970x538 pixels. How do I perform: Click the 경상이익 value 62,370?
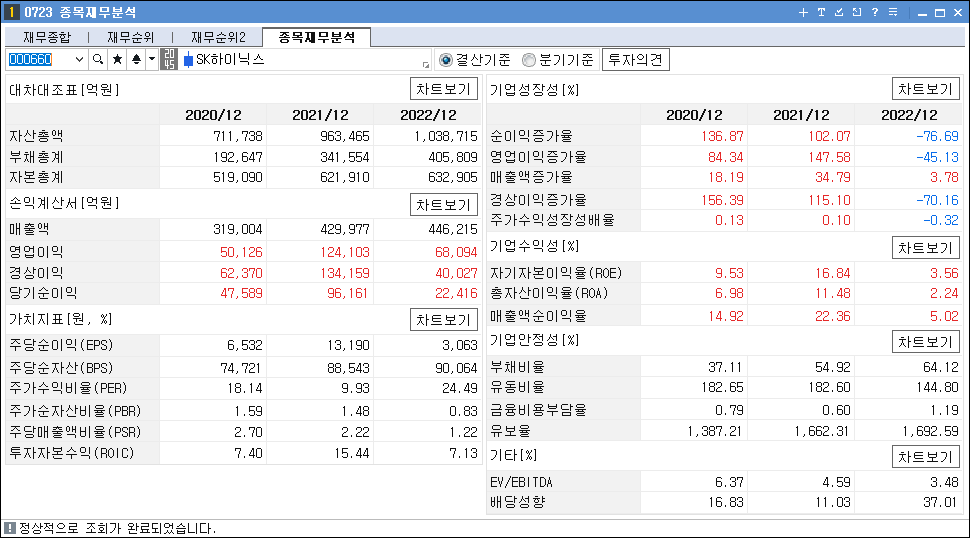(x=241, y=273)
